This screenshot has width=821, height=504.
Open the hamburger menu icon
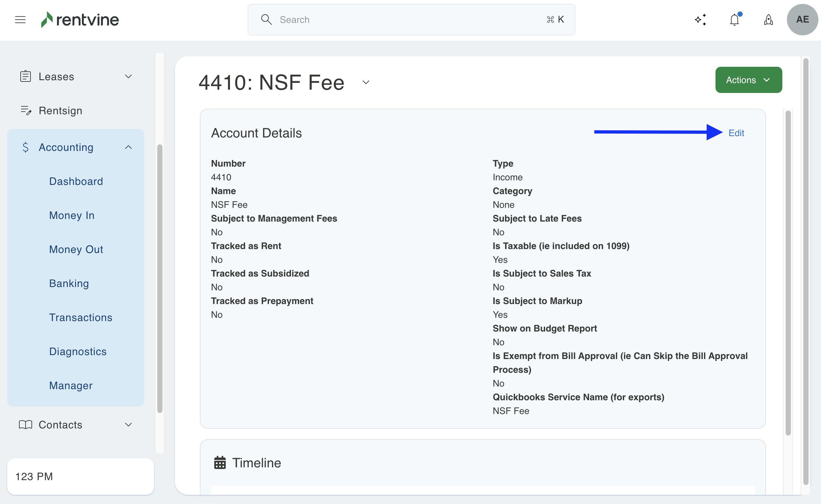(20, 20)
